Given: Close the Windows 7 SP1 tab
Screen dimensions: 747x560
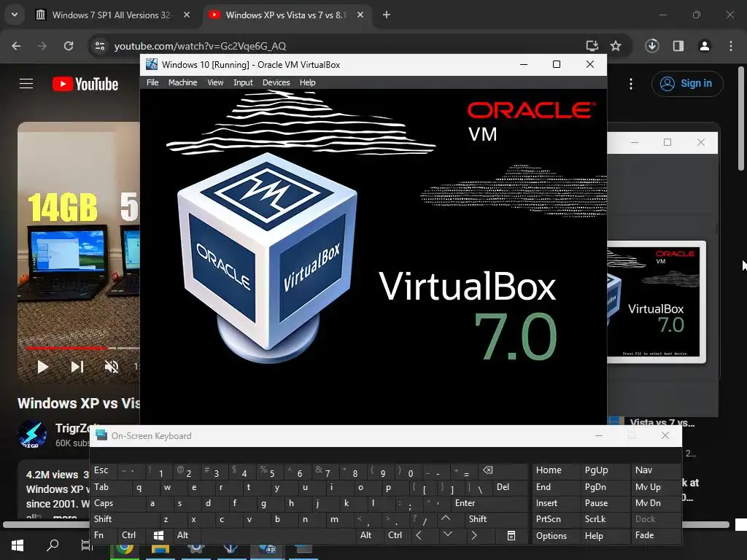Looking at the screenshot, I should click(187, 15).
